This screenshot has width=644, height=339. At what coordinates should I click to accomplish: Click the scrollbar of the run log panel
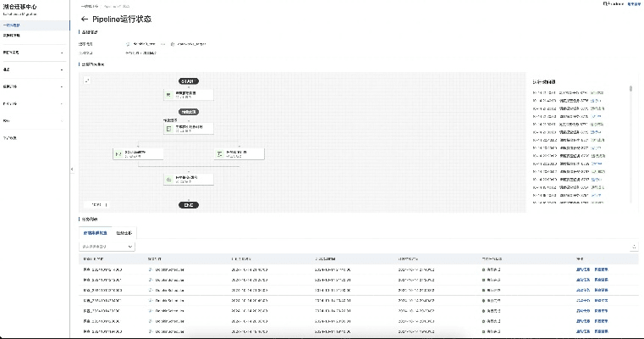click(630, 89)
